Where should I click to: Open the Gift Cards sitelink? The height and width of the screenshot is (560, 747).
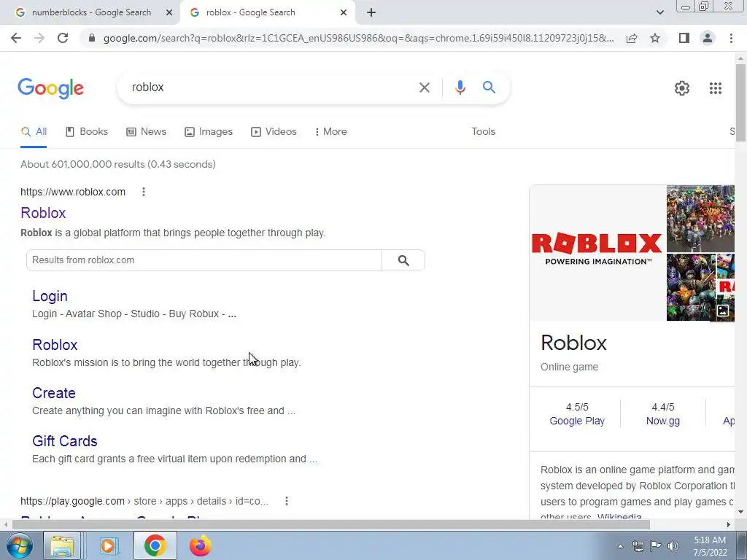point(65,441)
